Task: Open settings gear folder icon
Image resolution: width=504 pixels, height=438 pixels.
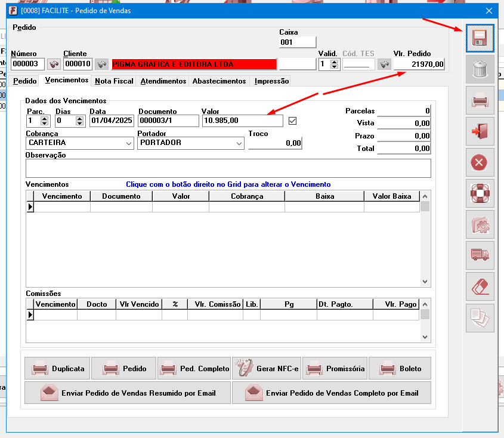Action: click(x=480, y=224)
